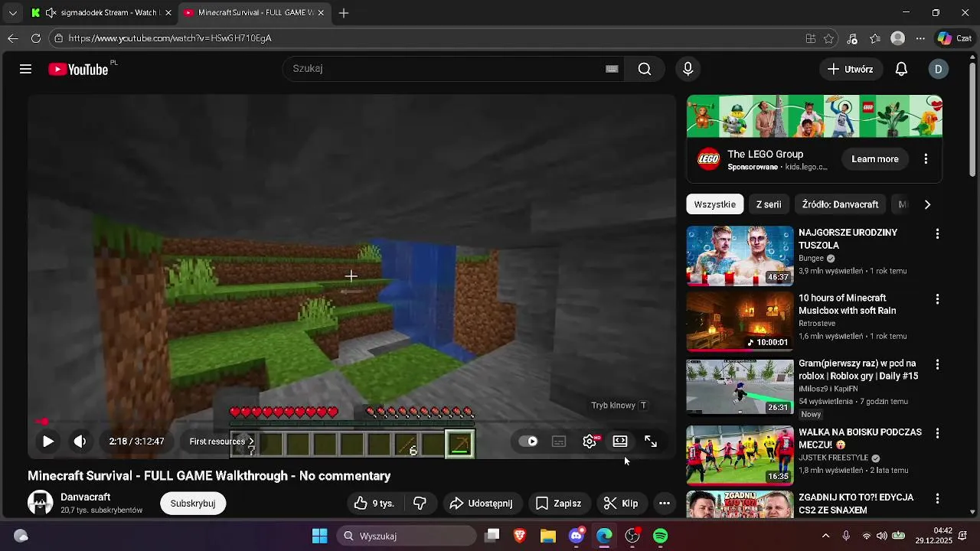Play the video

(47, 442)
